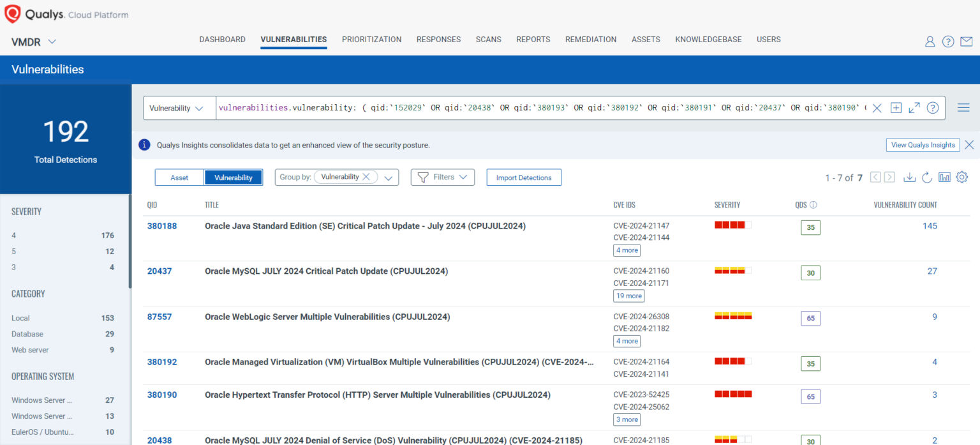The image size is (980, 445).
Task: Click the Import Detections button
Action: [x=523, y=177]
